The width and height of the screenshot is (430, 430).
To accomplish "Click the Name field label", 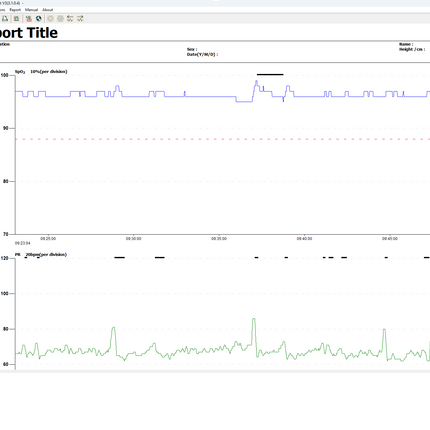I will pyautogui.click(x=406, y=44).
